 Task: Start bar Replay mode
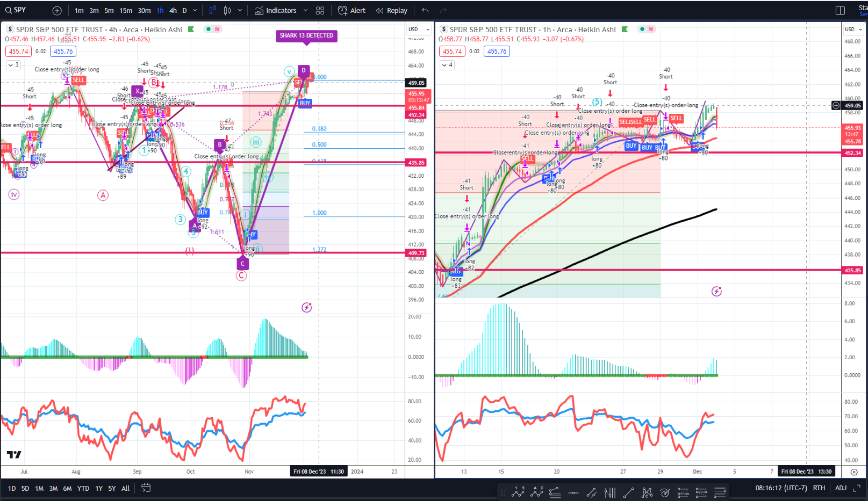(391, 10)
